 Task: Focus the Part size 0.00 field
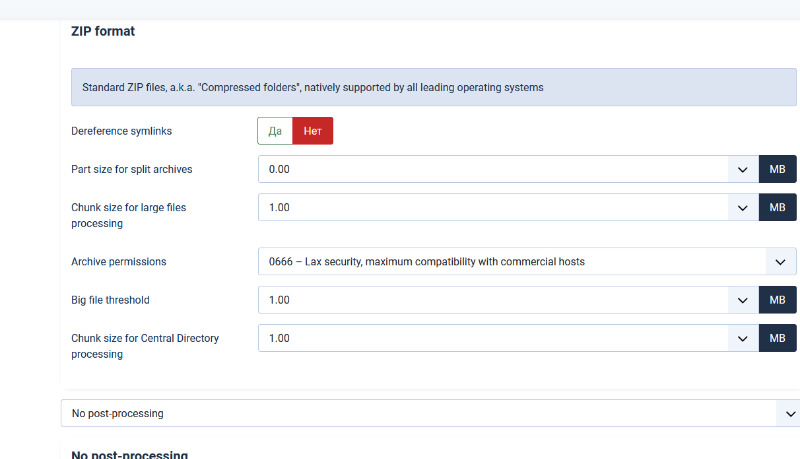click(x=493, y=169)
